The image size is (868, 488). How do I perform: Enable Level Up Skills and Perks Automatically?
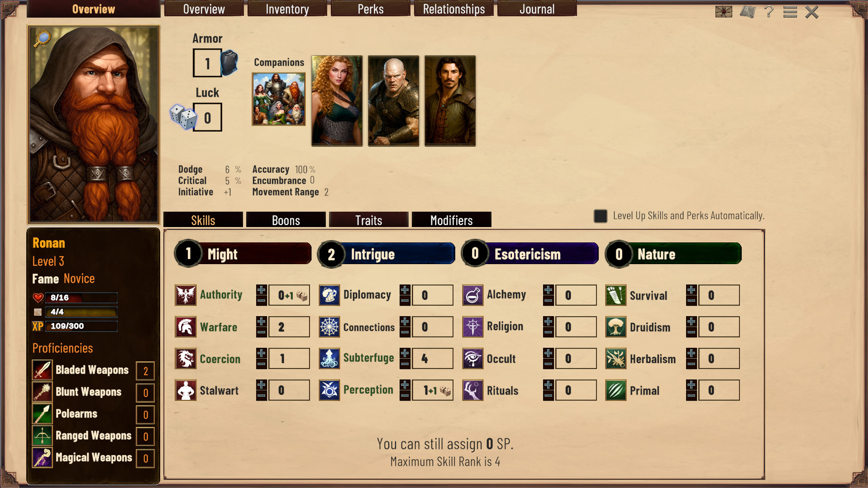[x=600, y=216]
